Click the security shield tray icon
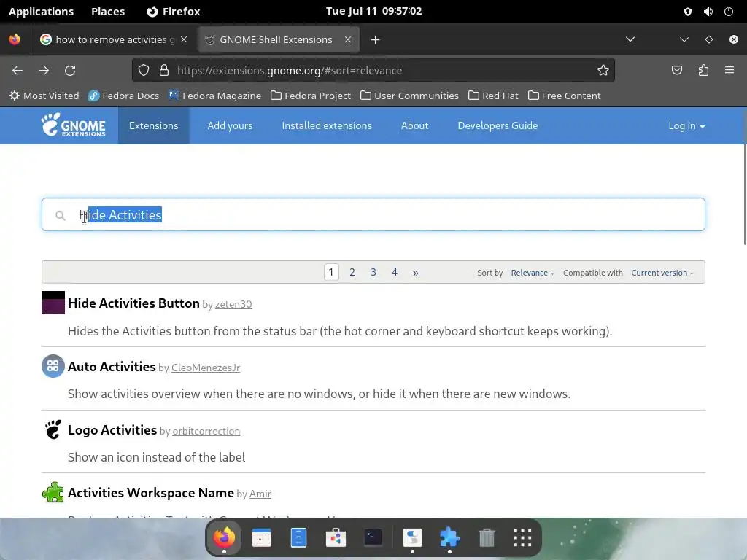The image size is (747, 560). coord(687,12)
